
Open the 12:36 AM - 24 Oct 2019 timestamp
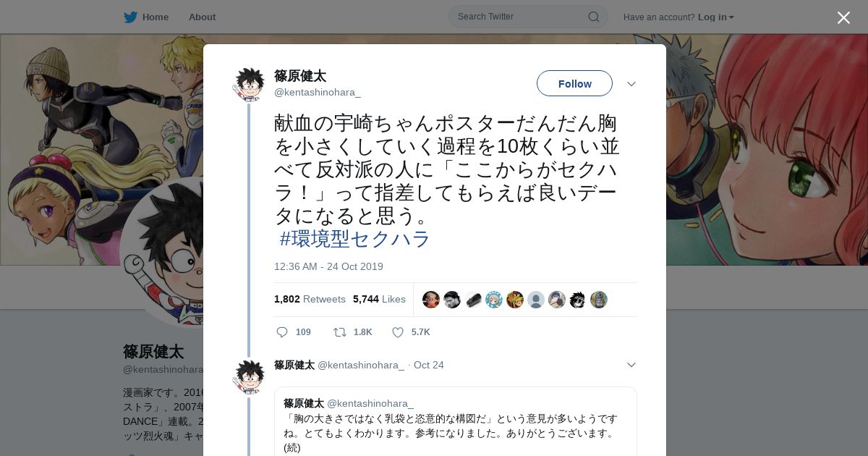click(328, 266)
